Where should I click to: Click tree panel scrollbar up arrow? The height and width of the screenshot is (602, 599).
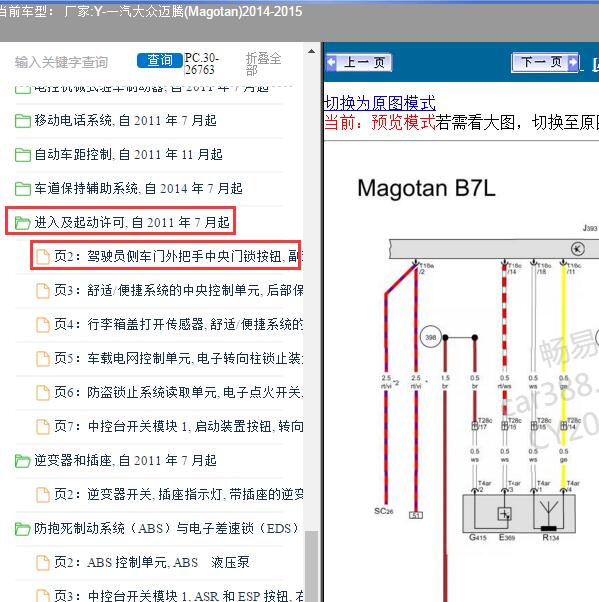pyautogui.click(x=311, y=51)
